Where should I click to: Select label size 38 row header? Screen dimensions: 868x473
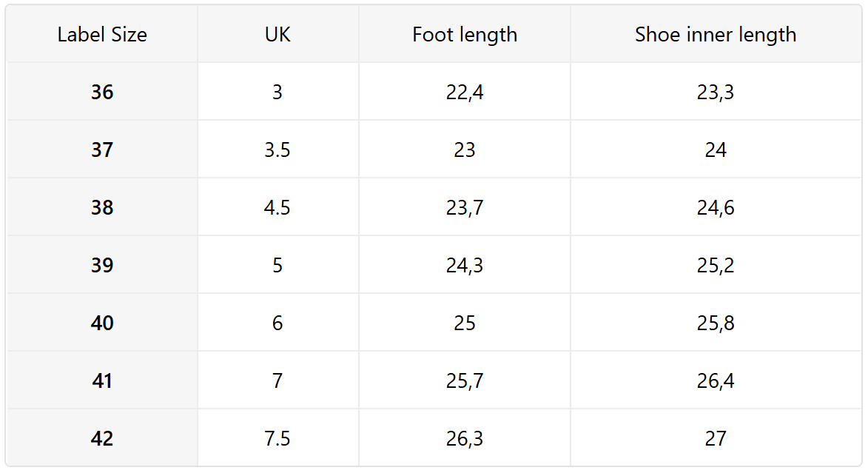[102, 208]
